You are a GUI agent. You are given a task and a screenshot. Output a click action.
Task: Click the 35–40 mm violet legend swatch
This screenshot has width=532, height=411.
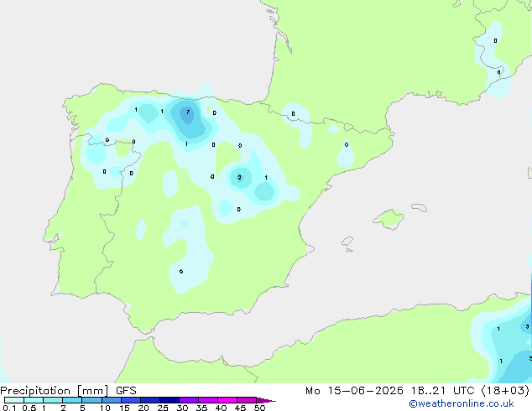click(x=207, y=400)
